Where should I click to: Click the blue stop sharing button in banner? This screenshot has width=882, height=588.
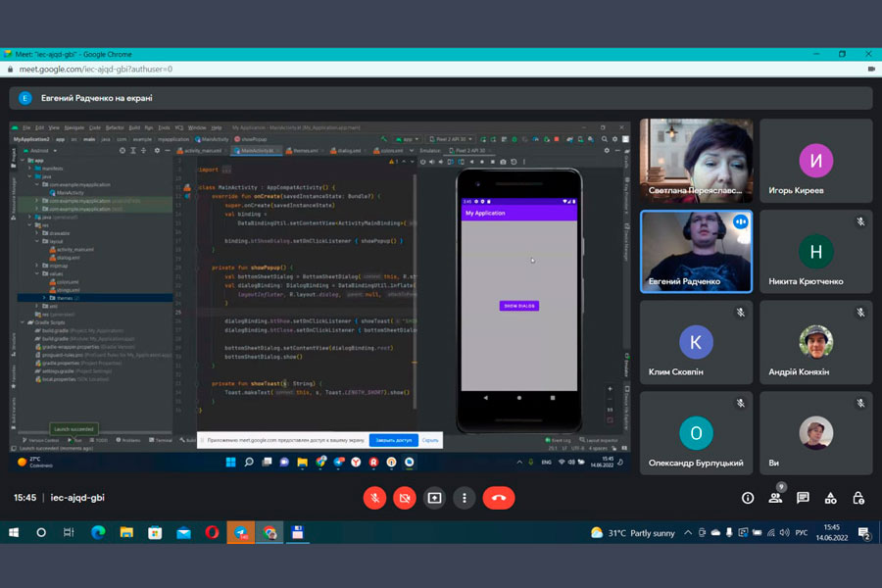tap(393, 440)
